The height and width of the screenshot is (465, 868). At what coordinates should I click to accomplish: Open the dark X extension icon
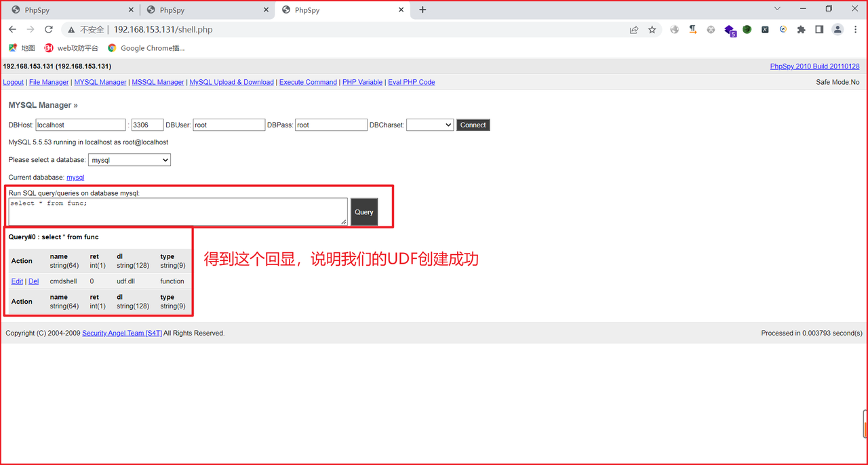pos(765,30)
